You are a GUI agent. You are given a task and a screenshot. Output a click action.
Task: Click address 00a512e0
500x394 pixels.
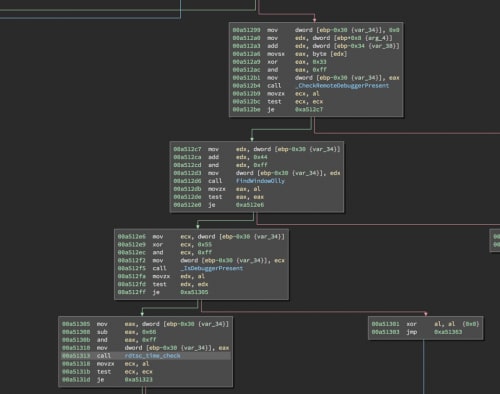187,205
